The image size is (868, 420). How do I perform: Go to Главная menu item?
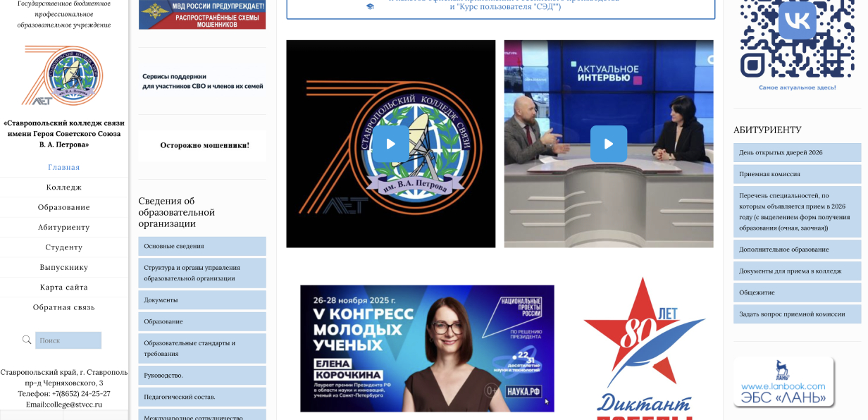(64, 167)
